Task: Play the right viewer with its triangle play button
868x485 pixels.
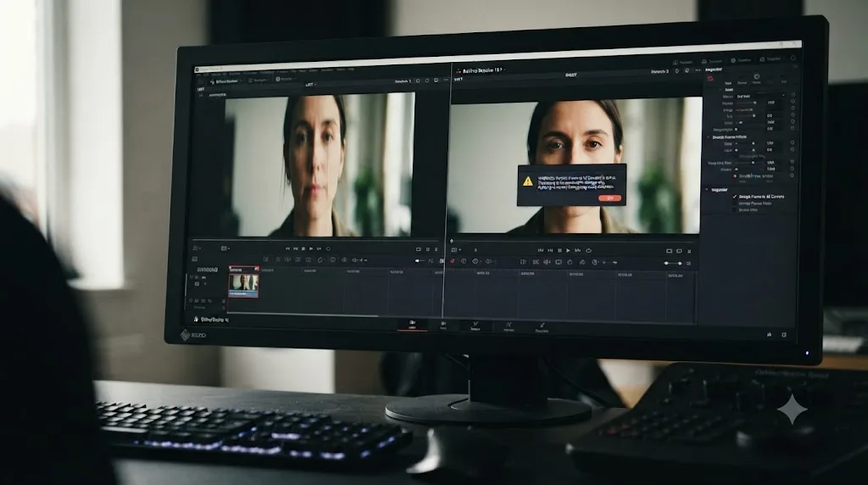Action: [568, 250]
